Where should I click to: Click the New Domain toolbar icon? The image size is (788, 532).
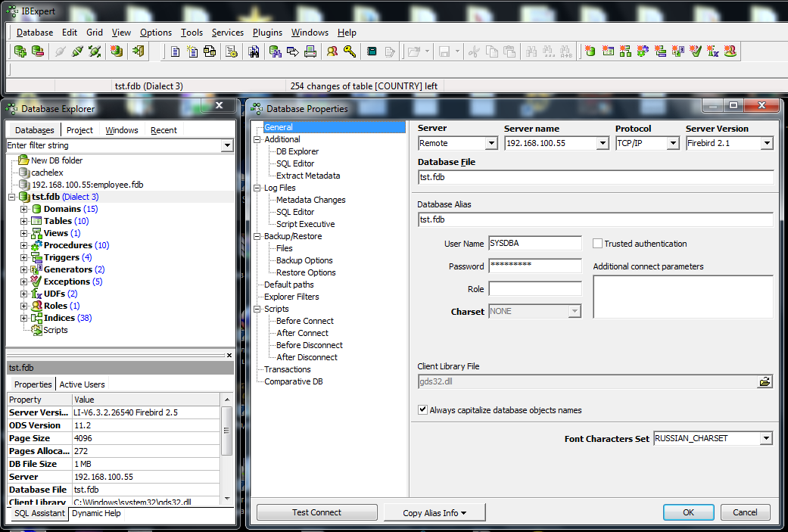590,51
